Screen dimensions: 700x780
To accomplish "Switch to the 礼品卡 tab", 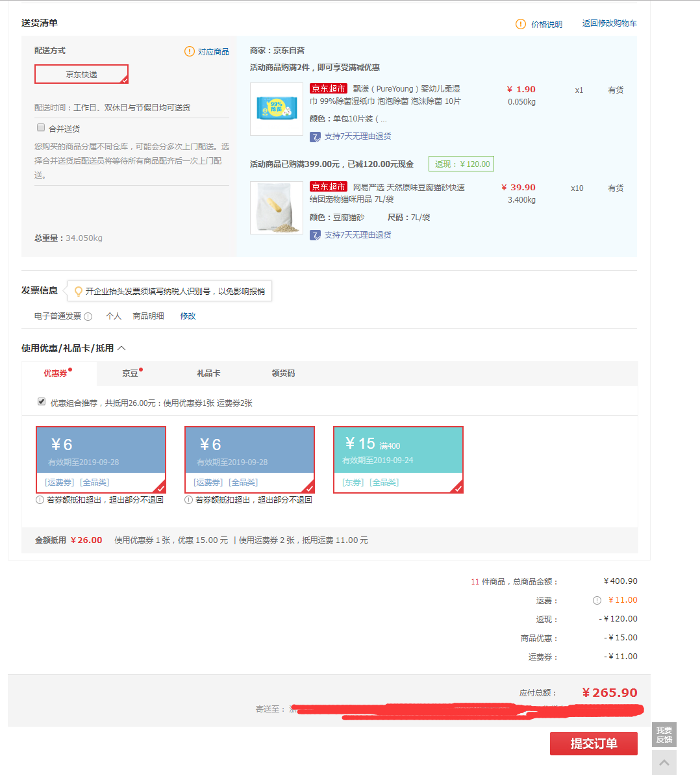I will [x=208, y=373].
